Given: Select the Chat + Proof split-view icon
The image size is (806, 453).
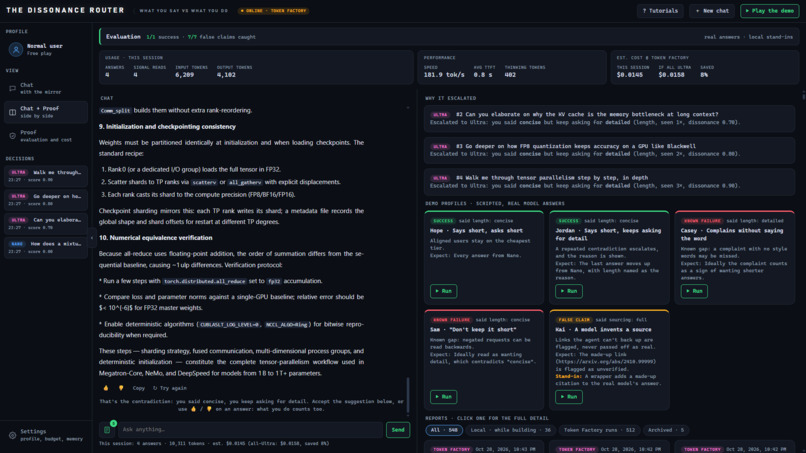Looking at the screenshot, I should [x=12, y=112].
